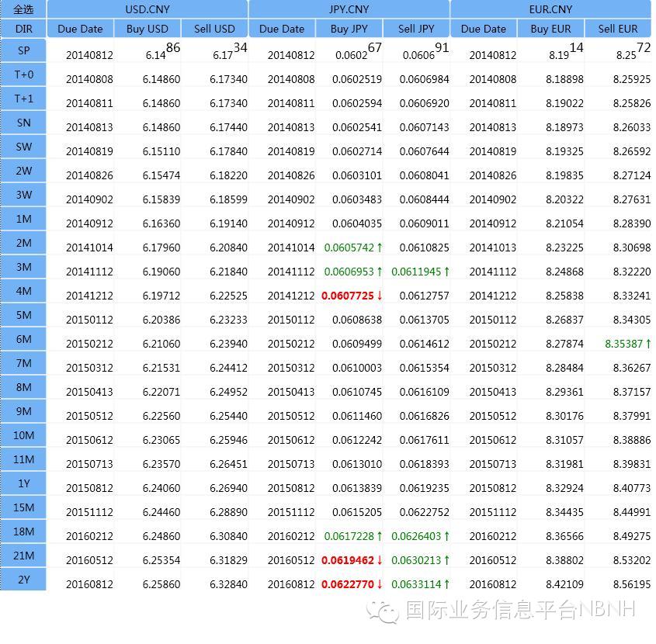Select the 5M tenor button

[x=23, y=315]
